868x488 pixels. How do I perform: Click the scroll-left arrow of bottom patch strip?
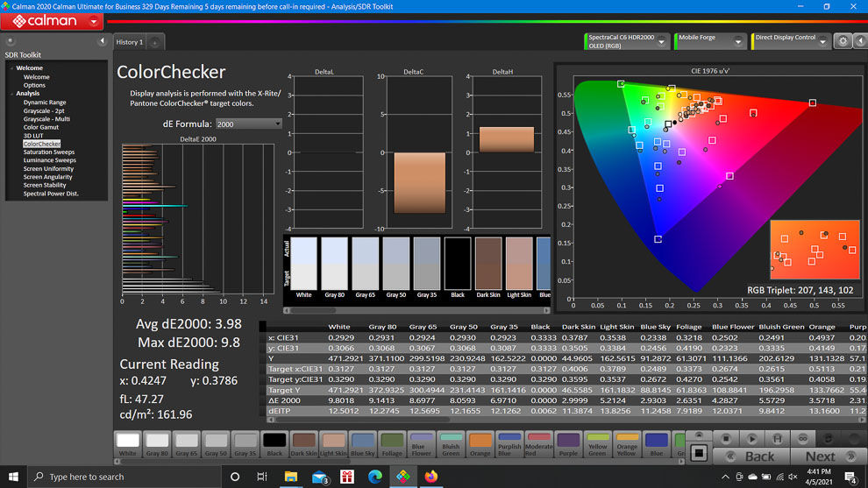(117, 461)
